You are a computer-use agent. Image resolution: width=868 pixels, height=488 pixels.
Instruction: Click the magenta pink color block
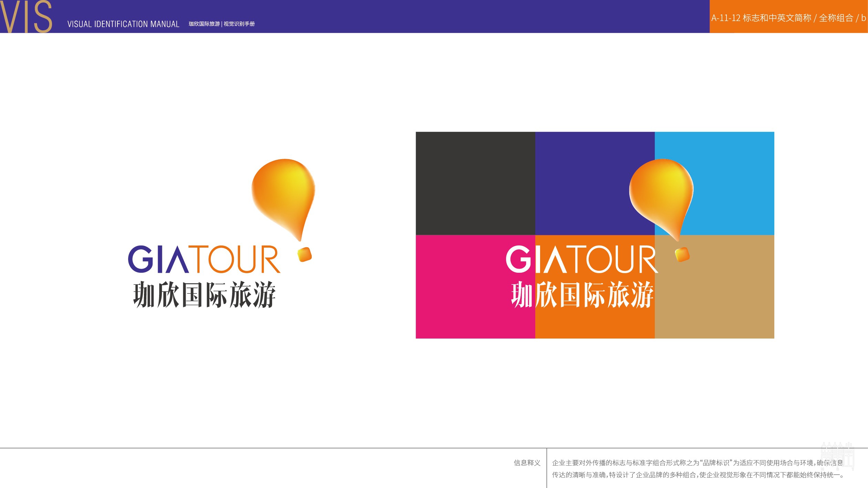click(x=475, y=287)
